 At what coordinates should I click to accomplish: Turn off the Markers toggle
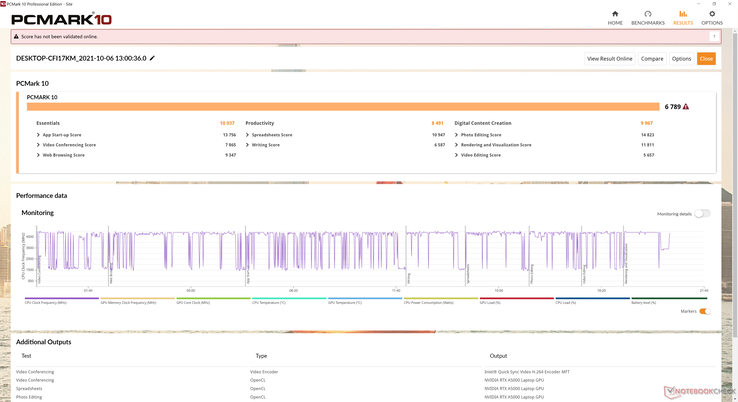[x=704, y=311]
